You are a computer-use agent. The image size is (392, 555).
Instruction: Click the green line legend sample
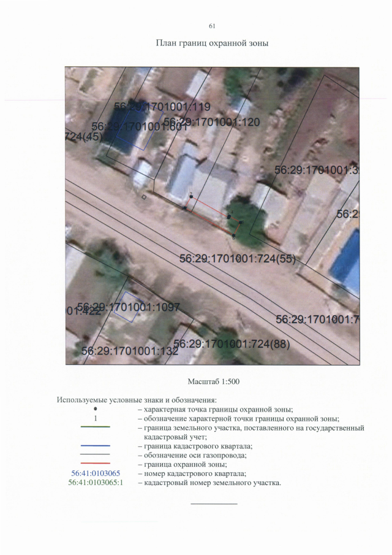coord(96,427)
